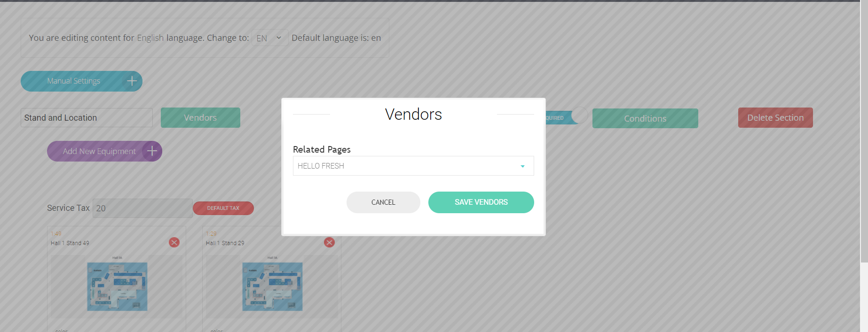This screenshot has width=868, height=332.
Task: Click the Service Tax input field
Action: (x=142, y=208)
